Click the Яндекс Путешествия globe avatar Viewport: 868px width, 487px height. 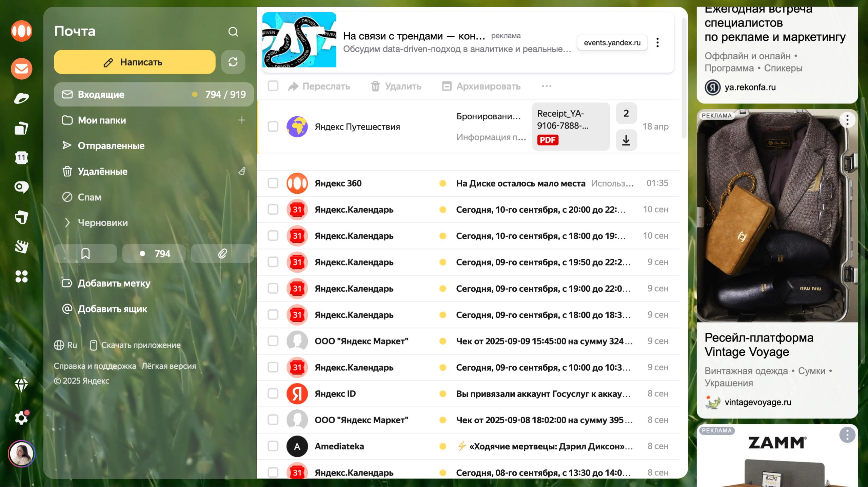click(x=297, y=127)
